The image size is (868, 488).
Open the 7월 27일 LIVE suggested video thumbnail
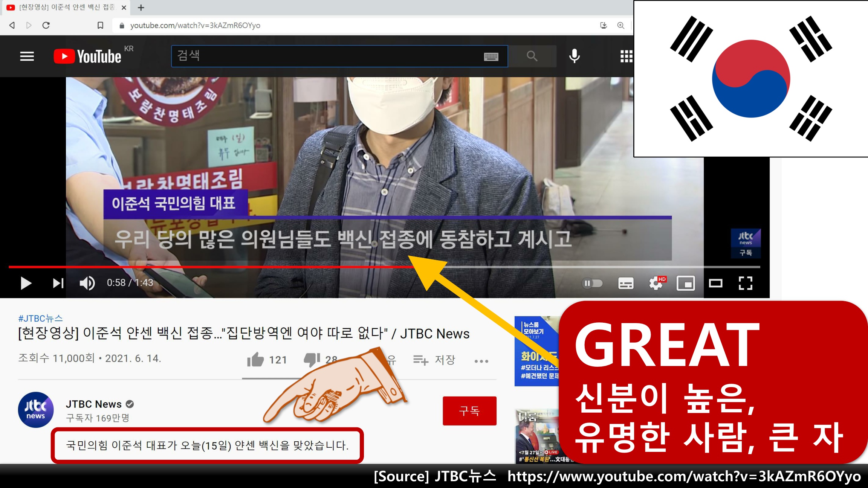coord(537,436)
